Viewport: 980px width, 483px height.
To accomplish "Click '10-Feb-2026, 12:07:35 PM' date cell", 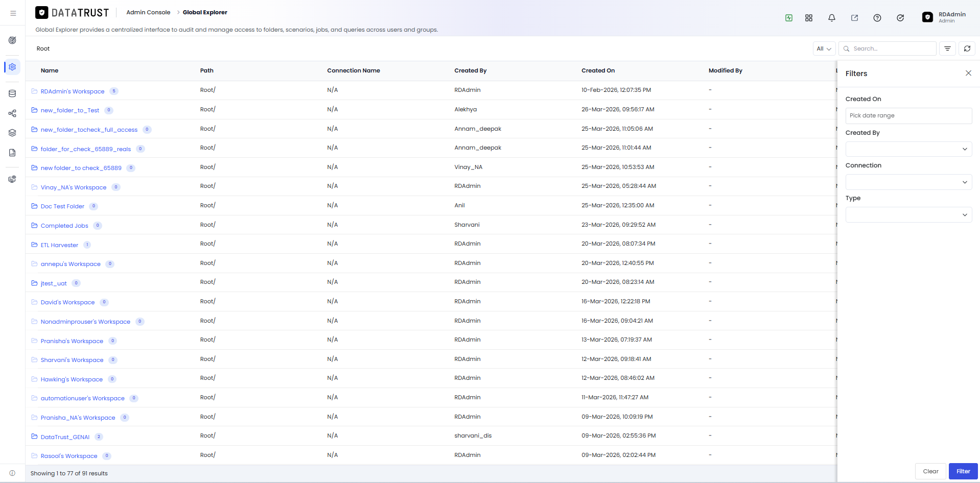I will pos(616,90).
